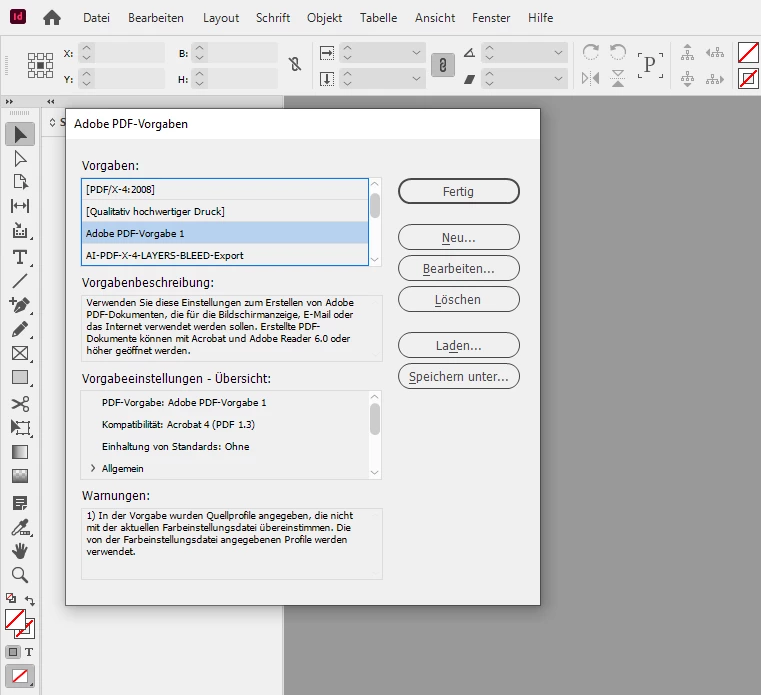Select the Direct Selection tool
The height and width of the screenshot is (695, 761).
[x=20, y=159]
